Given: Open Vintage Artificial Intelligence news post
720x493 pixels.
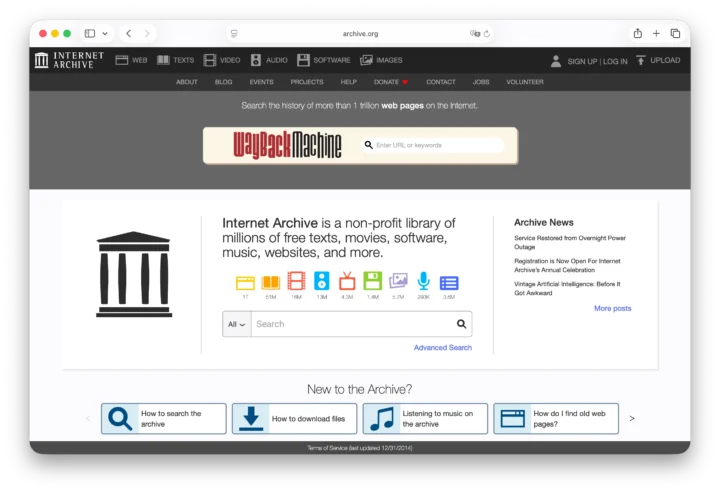Looking at the screenshot, I should tap(567, 288).
